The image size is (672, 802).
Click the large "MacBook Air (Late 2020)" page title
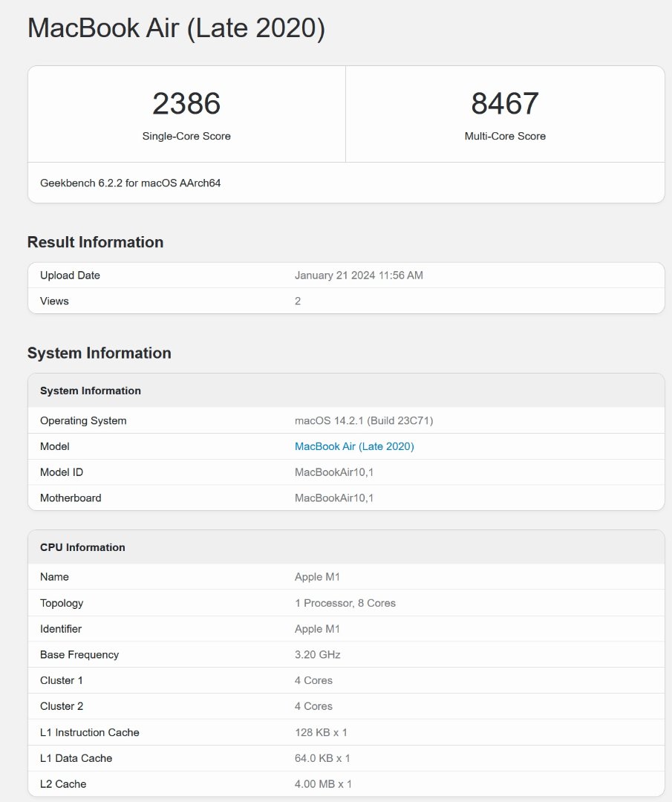(x=177, y=28)
